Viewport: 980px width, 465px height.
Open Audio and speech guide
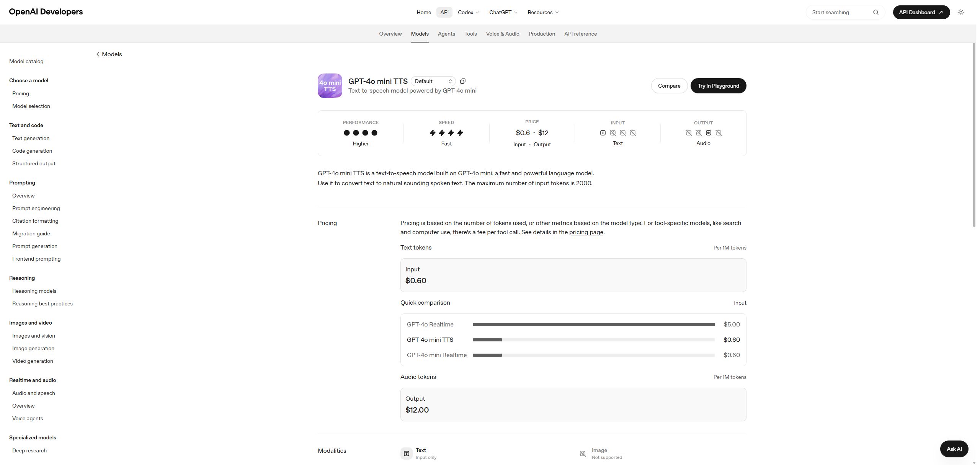34,393
